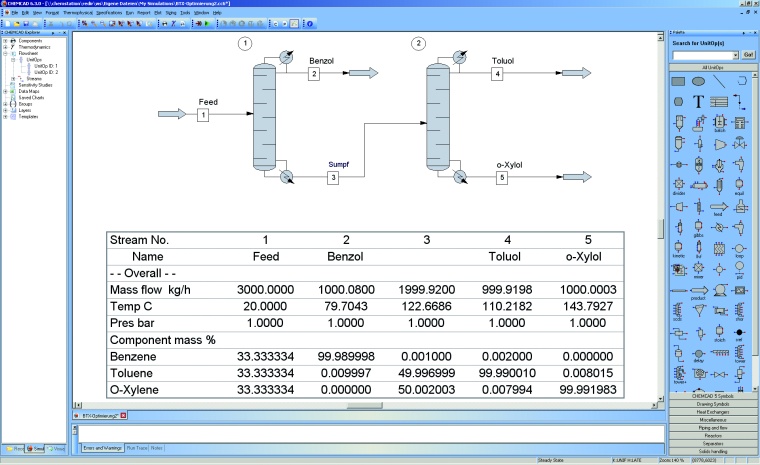
Task: Expand the Components tree node
Action: [5, 41]
